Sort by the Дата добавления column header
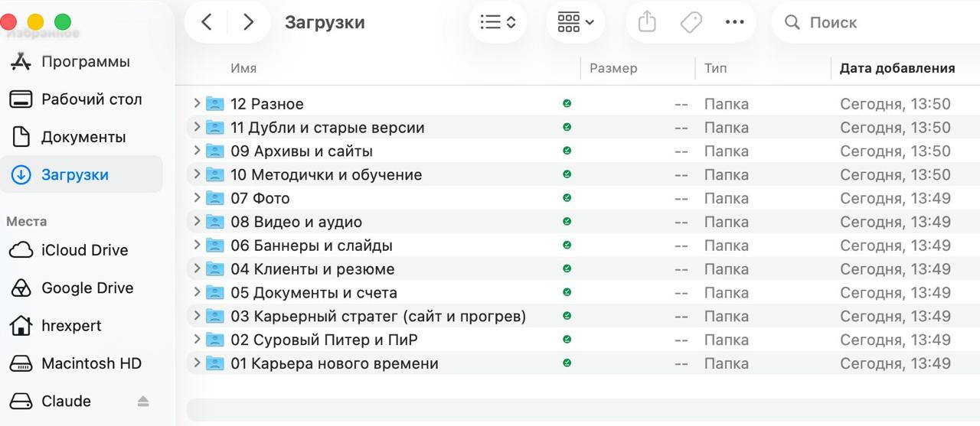The image size is (980, 426). [897, 68]
